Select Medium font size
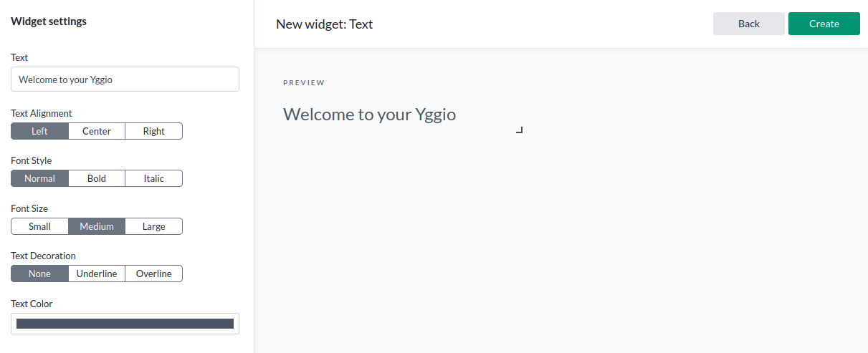868x353 pixels. 97,226
